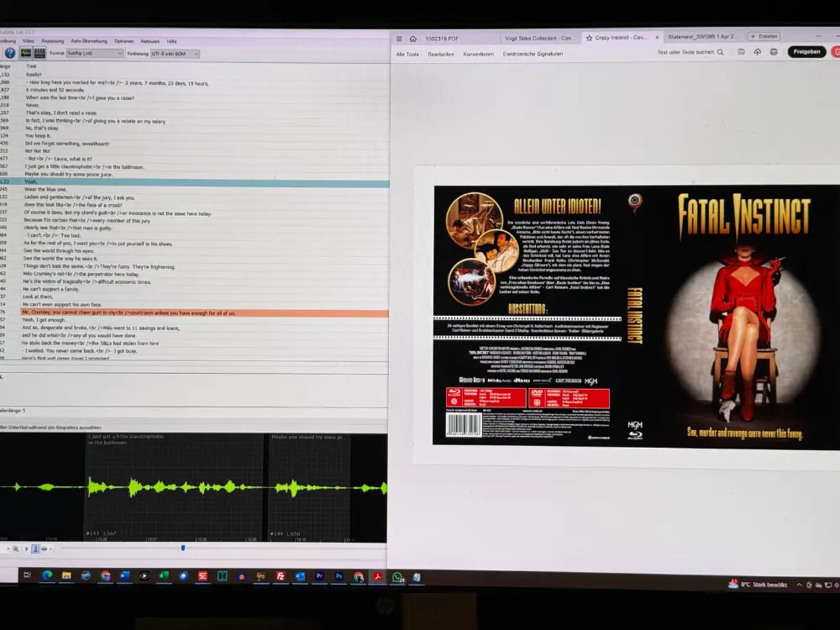Open Premiere Pro from the taskbar

pos(319,576)
